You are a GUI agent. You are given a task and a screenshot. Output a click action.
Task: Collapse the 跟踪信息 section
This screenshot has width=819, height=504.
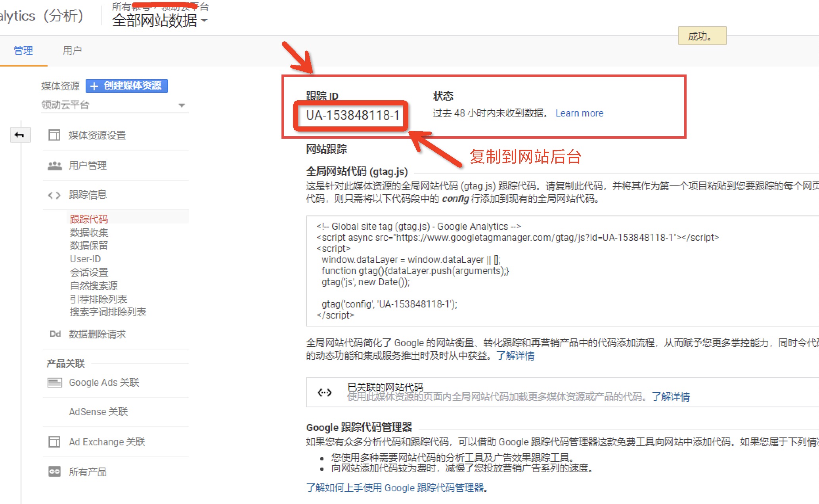(x=88, y=195)
